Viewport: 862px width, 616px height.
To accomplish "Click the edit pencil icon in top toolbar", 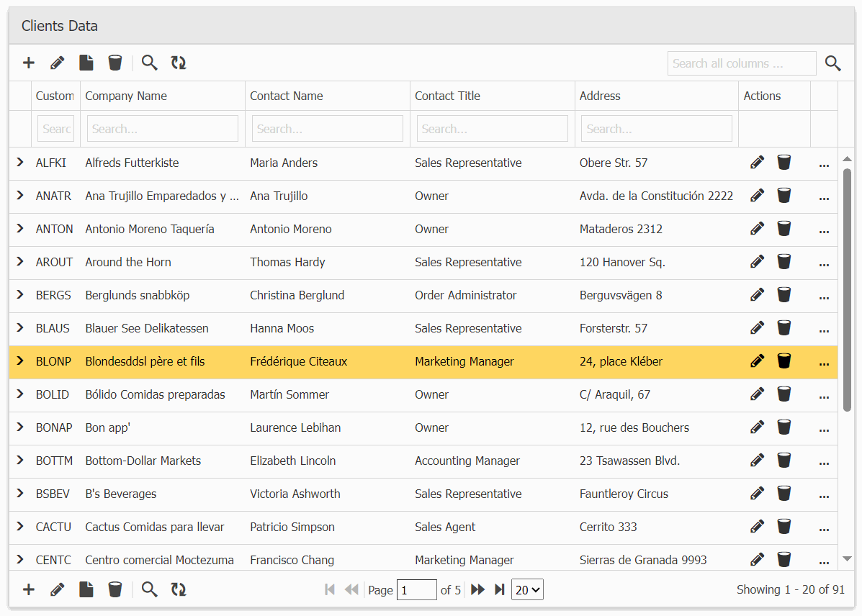I will click(x=58, y=63).
